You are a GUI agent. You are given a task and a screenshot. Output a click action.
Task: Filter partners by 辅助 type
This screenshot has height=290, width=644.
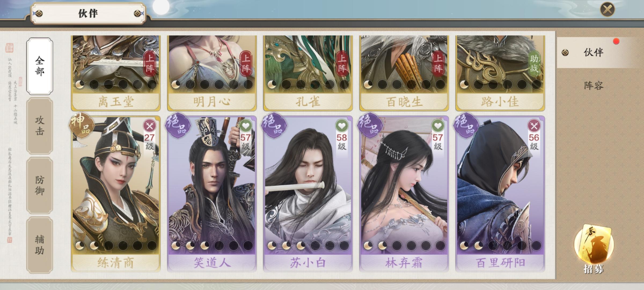pos(40,245)
